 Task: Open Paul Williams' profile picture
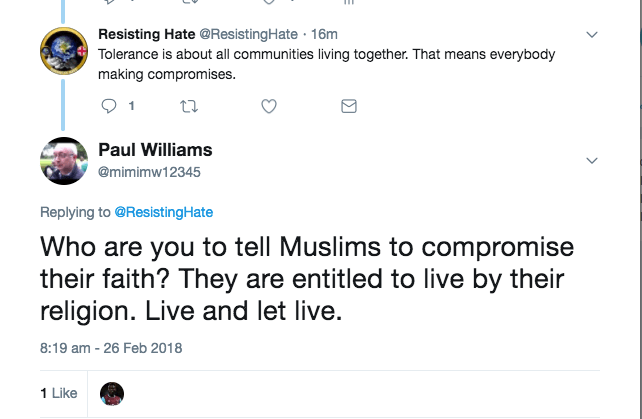(x=64, y=161)
